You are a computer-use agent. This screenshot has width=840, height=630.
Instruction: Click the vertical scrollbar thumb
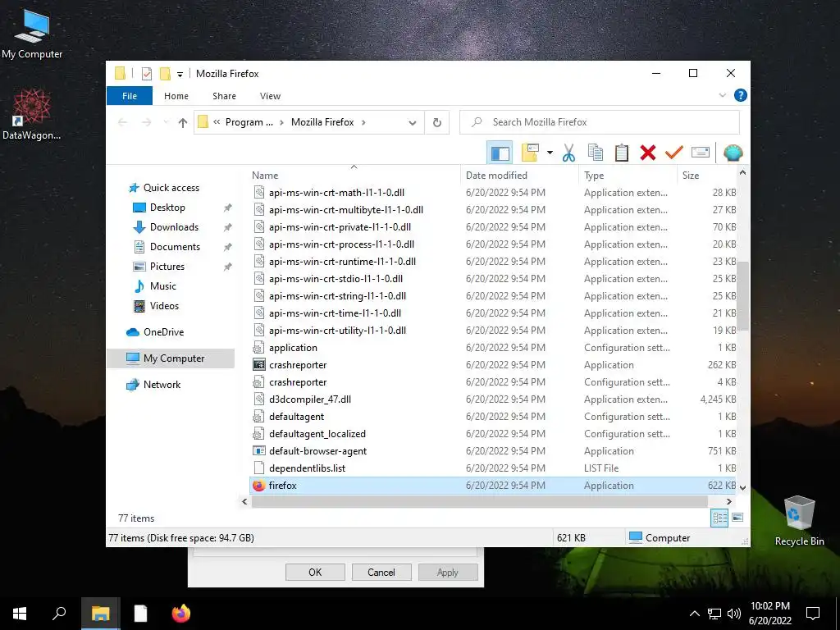(742, 295)
